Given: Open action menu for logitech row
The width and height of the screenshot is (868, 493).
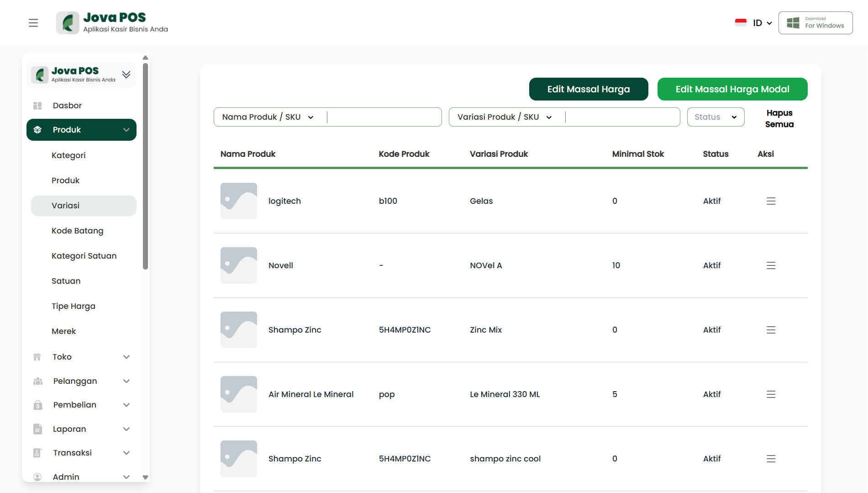Looking at the screenshot, I should [x=771, y=201].
